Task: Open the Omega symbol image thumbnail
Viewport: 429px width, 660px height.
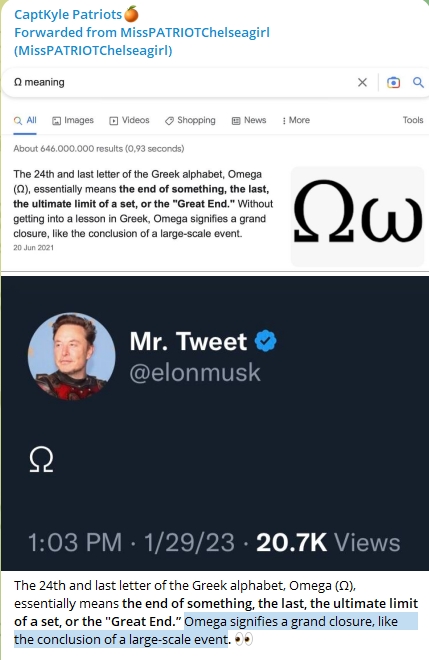Action: (x=357, y=217)
